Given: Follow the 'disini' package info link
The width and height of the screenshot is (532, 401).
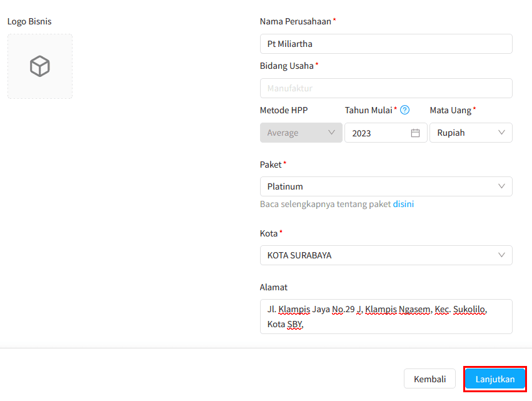Looking at the screenshot, I should pos(403,204).
